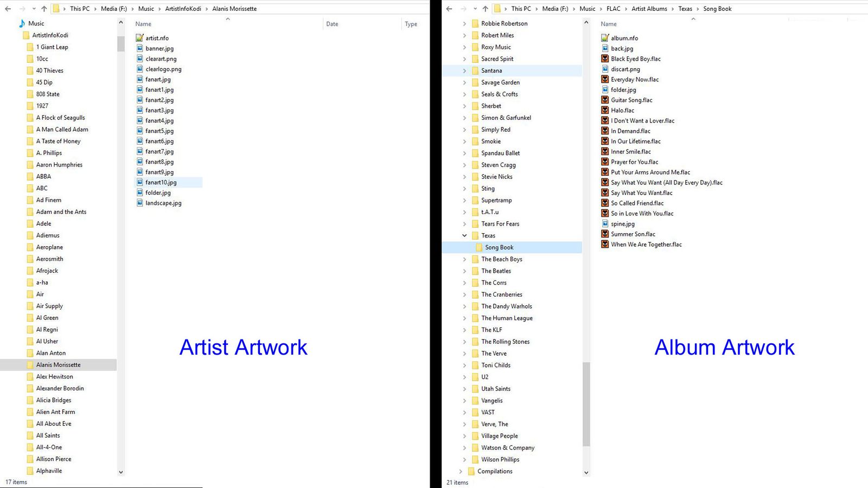Click the Up arrow in the right Explorer window
The image size is (868, 488).
(x=486, y=9)
